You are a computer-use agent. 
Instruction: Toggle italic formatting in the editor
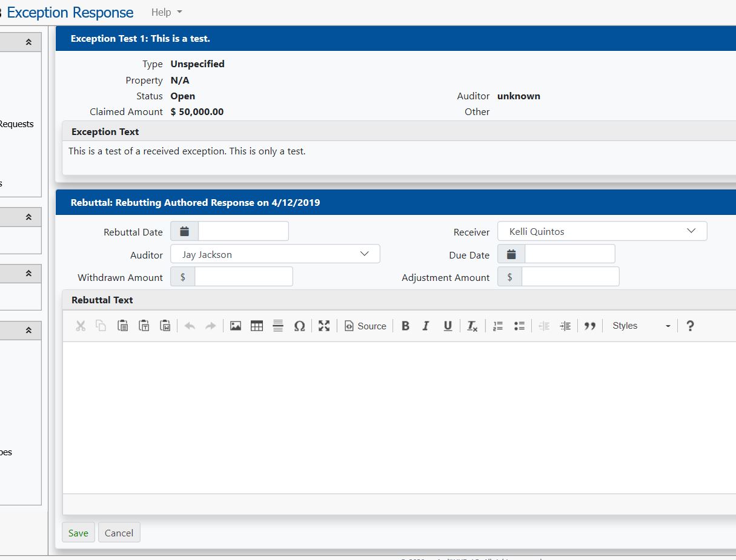click(426, 326)
